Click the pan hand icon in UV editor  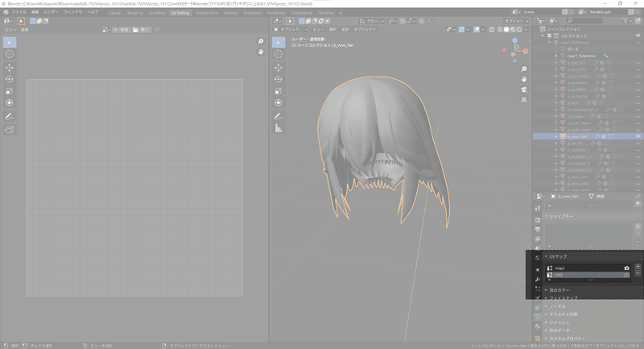coord(260,52)
